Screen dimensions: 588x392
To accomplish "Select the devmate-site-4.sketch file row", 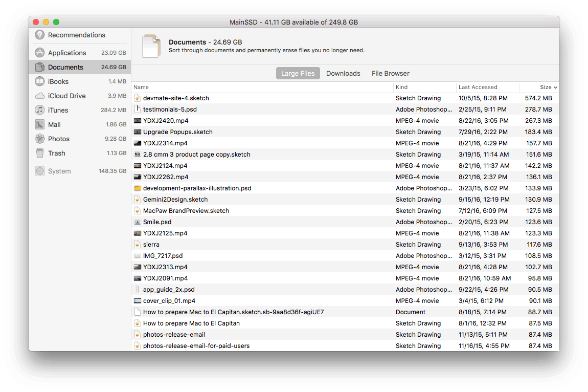I will tap(176, 98).
